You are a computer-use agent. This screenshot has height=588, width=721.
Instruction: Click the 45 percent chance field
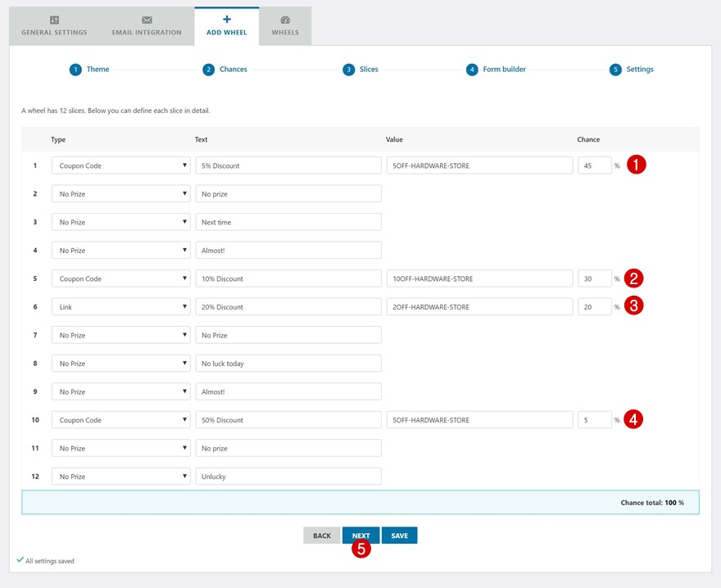pyautogui.click(x=594, y=166)
